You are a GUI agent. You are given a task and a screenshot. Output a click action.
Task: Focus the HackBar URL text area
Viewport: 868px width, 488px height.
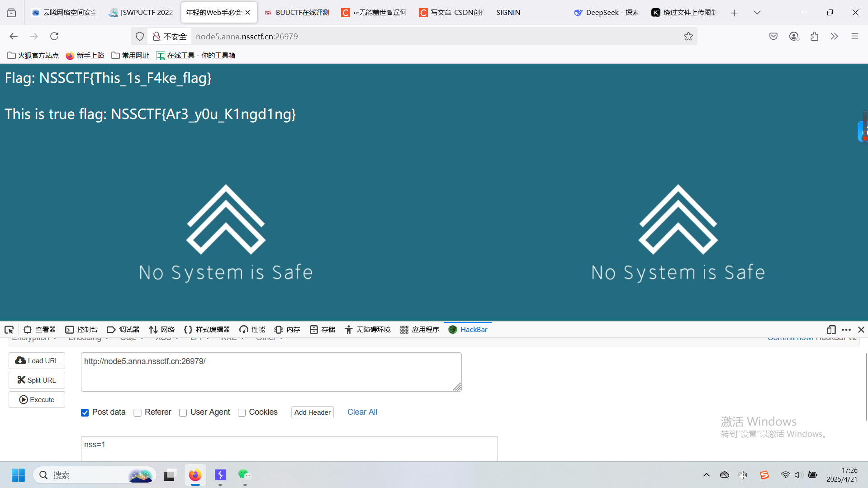271,372
